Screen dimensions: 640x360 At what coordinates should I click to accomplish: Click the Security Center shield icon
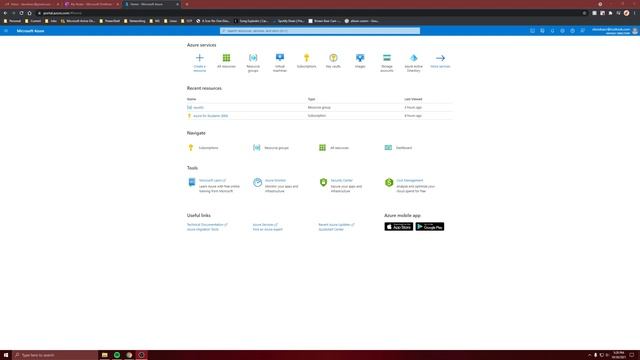click(323, 182)
